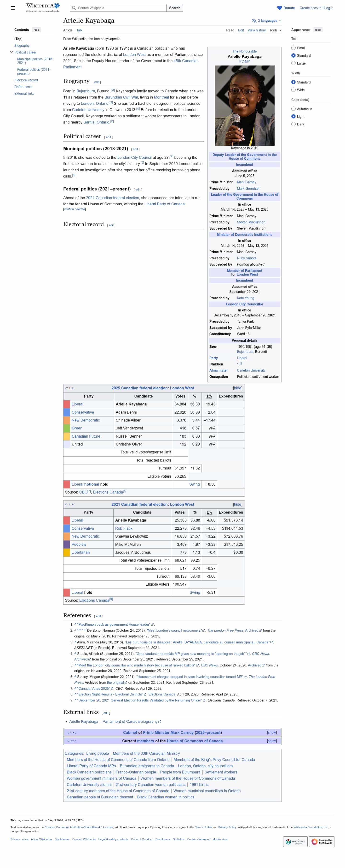
Task: Jump to Biography in contents
Action: click(22, 46)
